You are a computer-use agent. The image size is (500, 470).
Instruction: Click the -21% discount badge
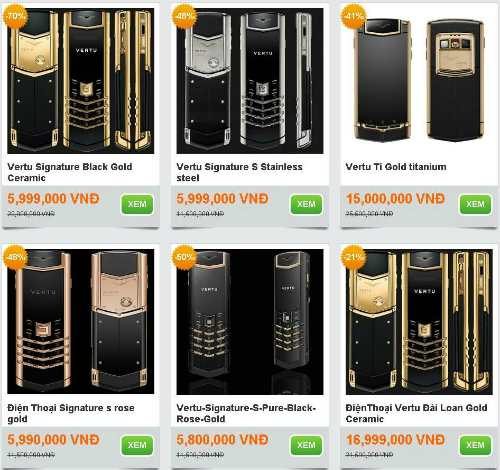354,257
